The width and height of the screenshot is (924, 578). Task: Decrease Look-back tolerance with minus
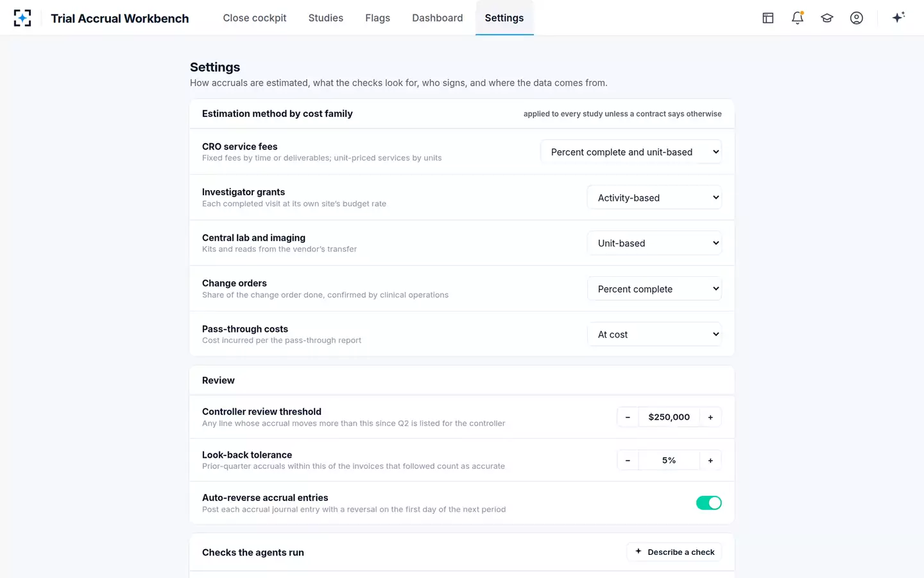(x=628, y=460)
